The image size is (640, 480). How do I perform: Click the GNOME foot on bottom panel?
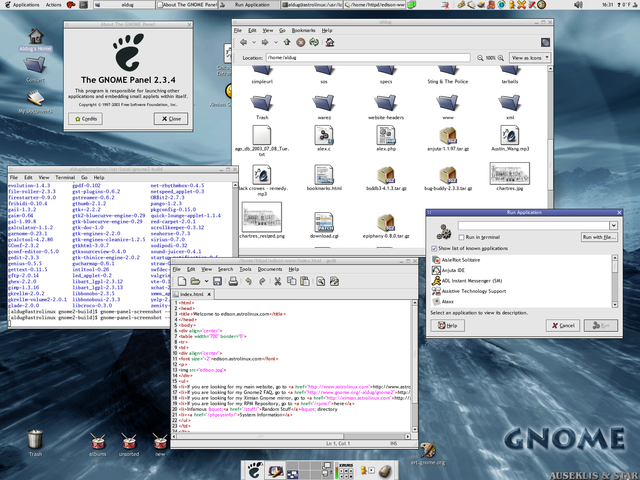coord(254,471)
